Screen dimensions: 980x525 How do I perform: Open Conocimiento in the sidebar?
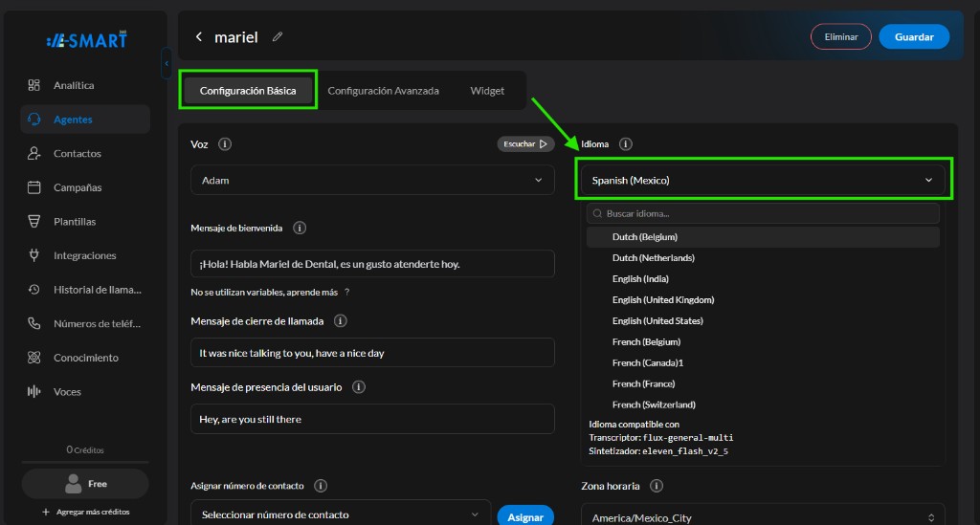[85, 358]
